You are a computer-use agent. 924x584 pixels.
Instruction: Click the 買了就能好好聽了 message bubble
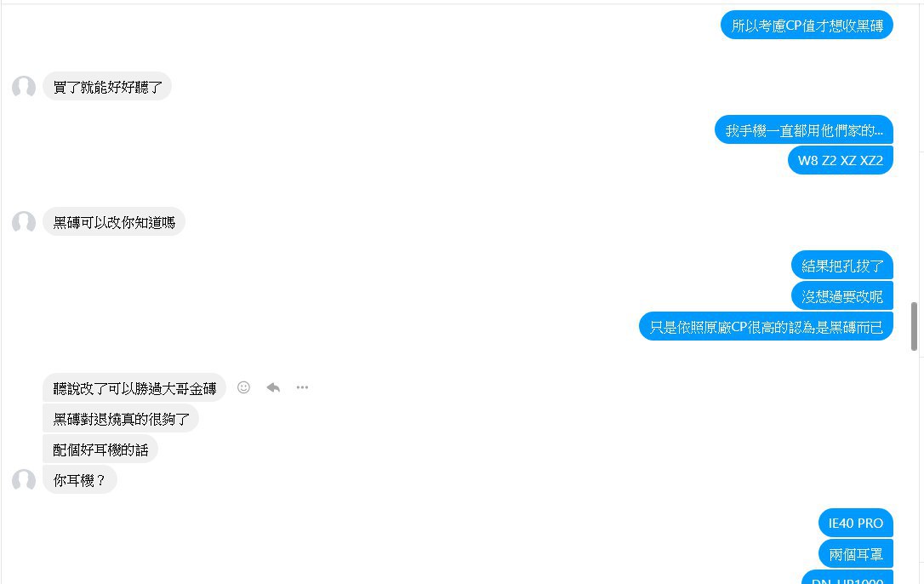click(107, 87)
